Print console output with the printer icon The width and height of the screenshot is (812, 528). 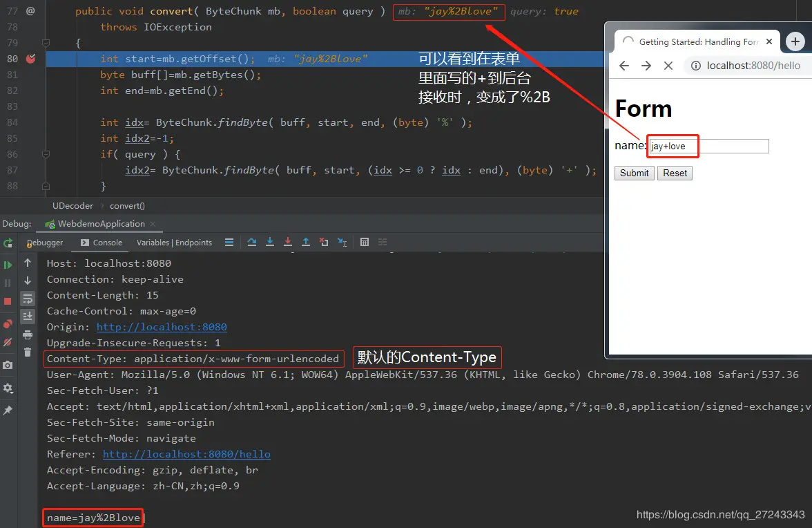point(28,334)
